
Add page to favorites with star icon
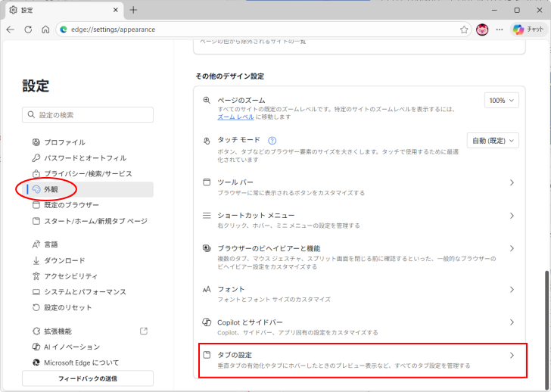464,30
